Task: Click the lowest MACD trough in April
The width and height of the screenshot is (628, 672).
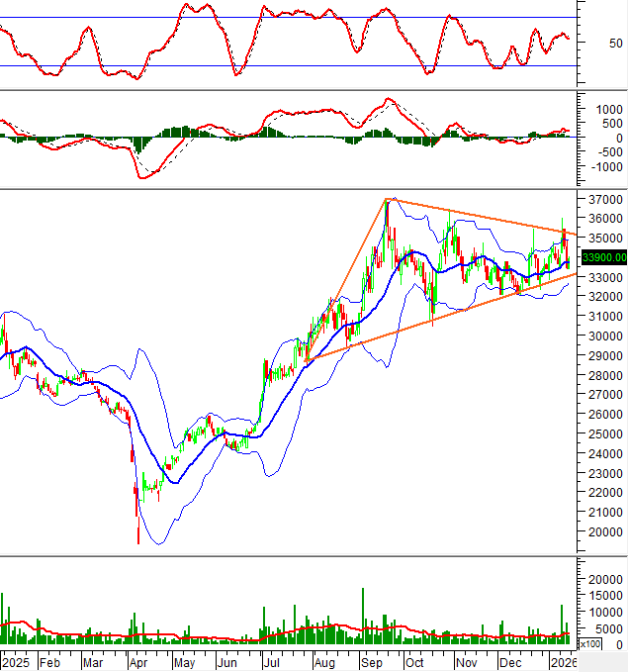Action: pyautogui.click(x=143, y=177)
